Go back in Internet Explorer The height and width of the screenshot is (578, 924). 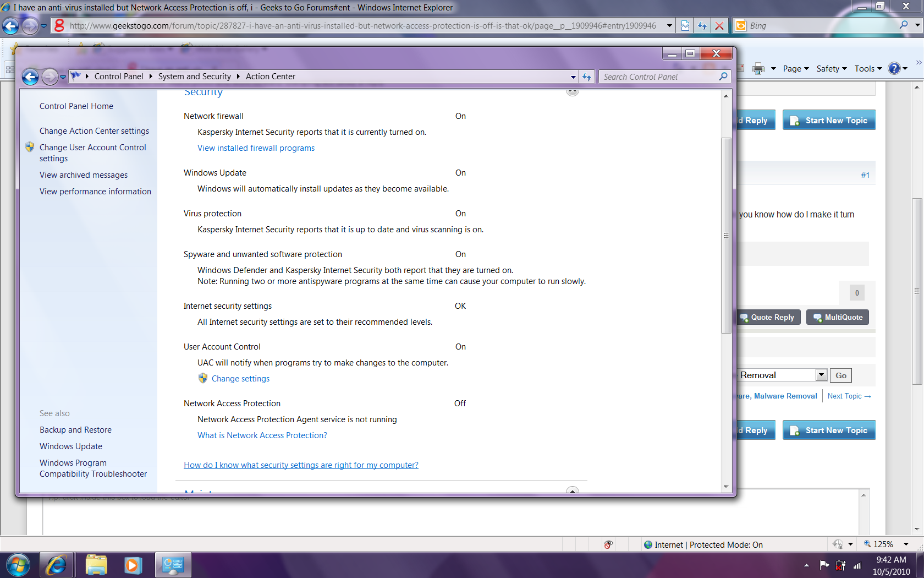[x=10, y=26]
